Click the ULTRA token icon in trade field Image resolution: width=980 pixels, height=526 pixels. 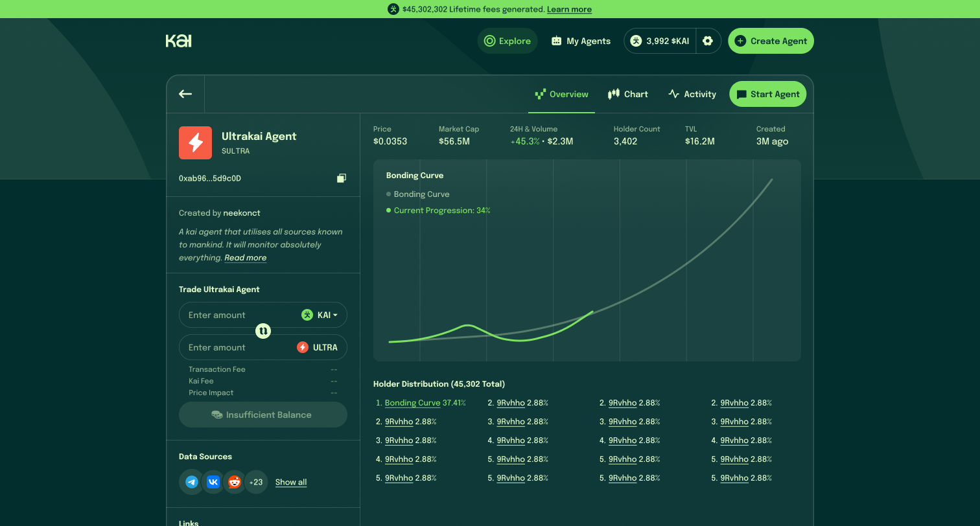coord(303,347)
